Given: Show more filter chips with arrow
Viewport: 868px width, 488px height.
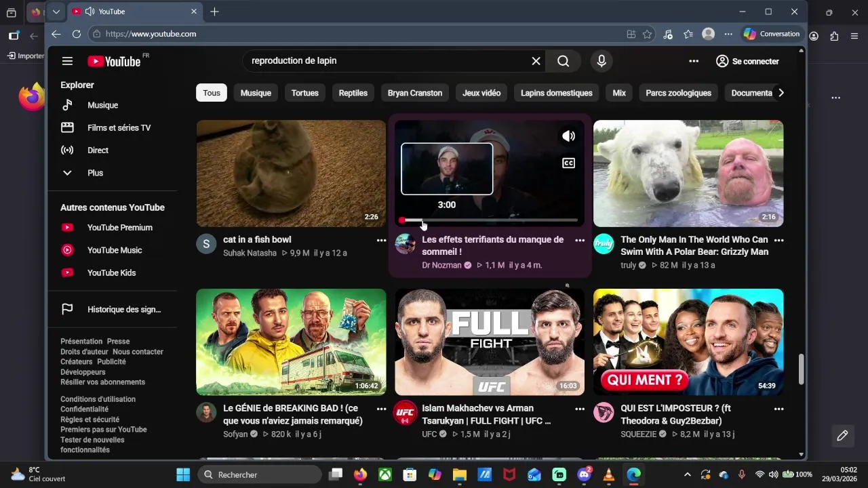Looking at the screenshot, I should (x=781, y=93).
